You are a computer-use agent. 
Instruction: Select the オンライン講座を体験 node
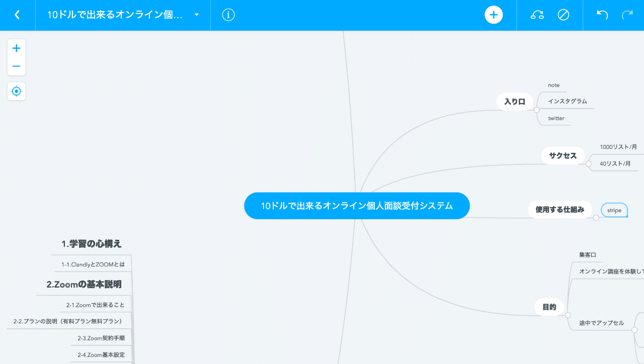coord(611,271)
